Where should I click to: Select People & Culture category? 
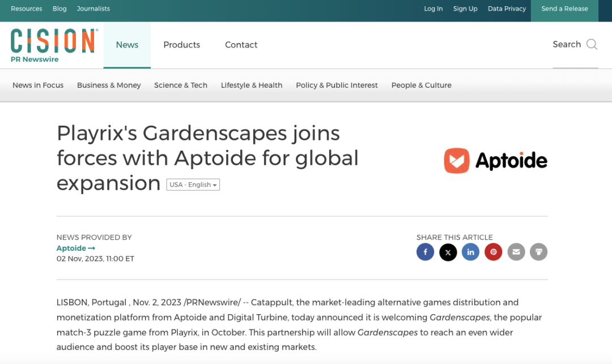[x=421, y=85]
